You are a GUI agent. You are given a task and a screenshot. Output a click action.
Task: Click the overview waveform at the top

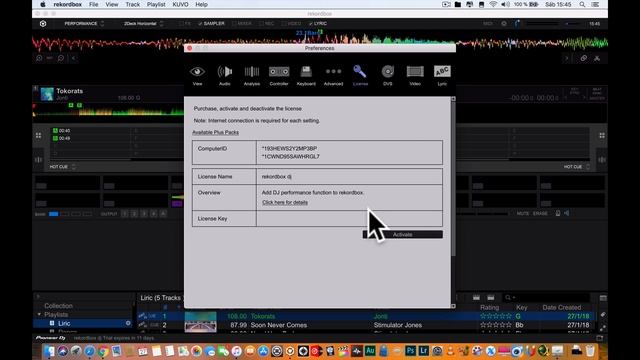tap(320, 42)
